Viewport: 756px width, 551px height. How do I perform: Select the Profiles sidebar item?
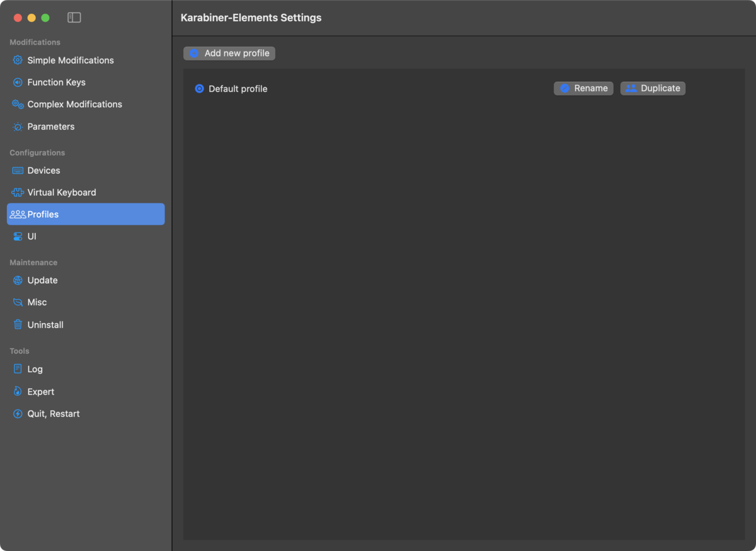click(86, 214)
